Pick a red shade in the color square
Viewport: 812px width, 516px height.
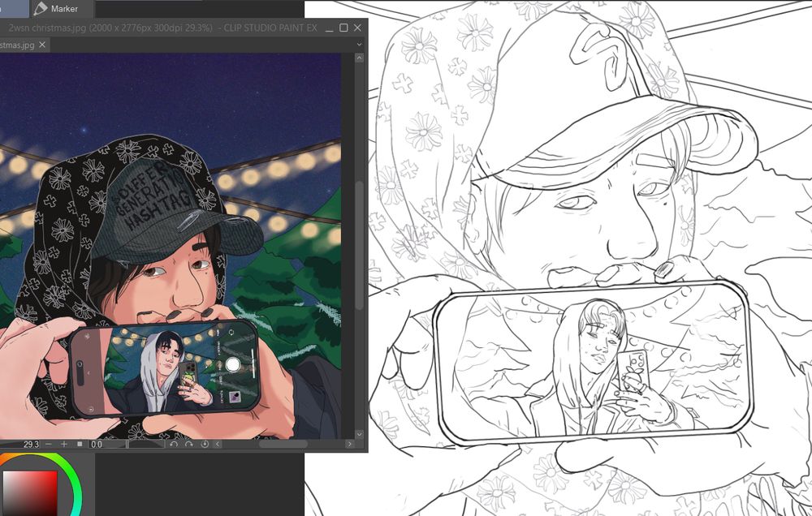[30, 492]
